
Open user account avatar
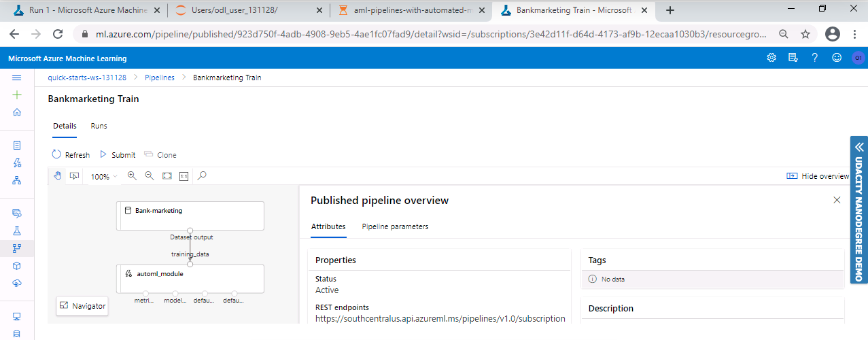tap(858, 58)
